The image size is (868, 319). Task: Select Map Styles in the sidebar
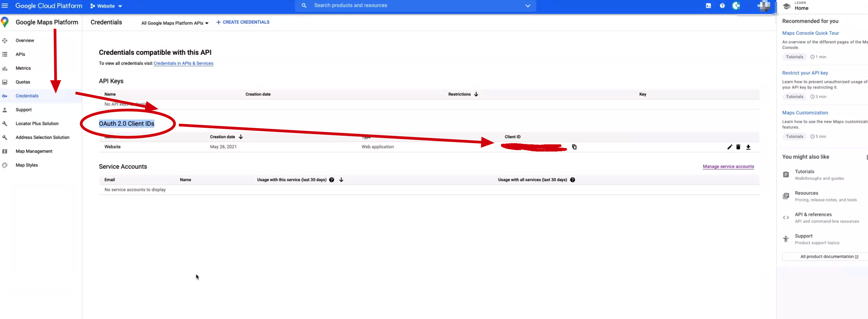27,165
